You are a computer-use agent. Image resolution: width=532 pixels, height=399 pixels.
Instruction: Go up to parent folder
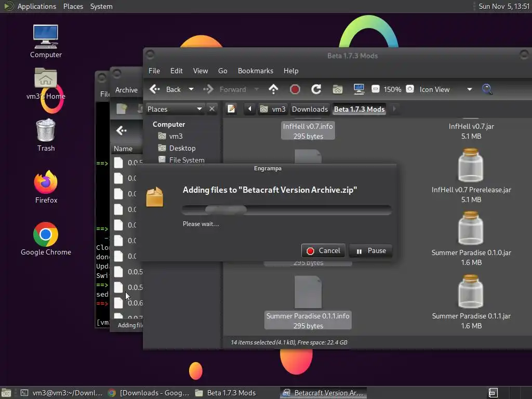(x=273, y=89)
